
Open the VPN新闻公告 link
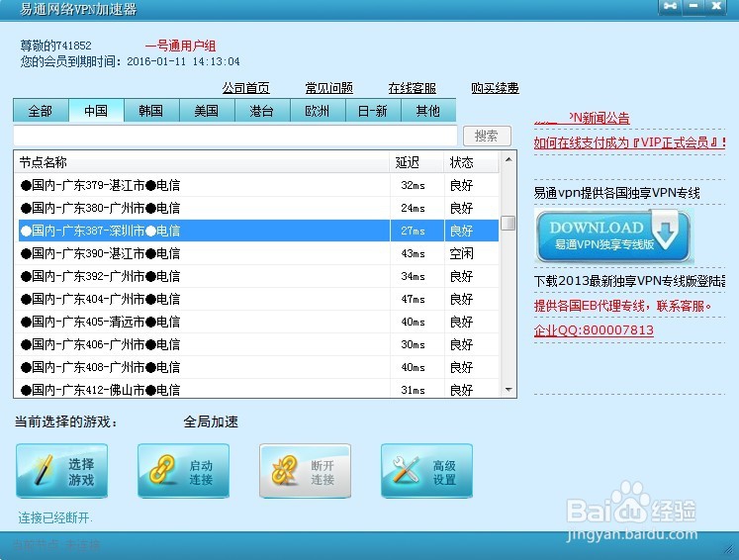[582, 118]
